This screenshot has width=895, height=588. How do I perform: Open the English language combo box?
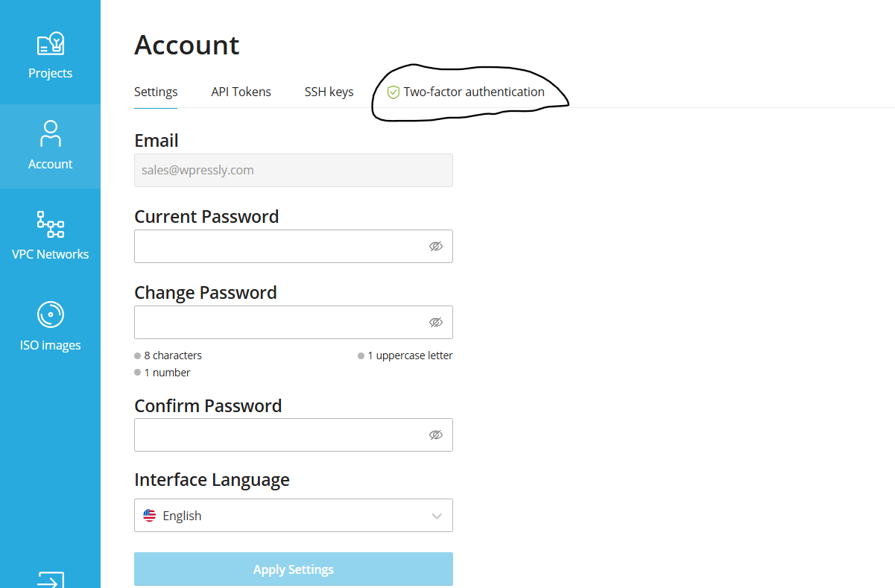point(293,515)
